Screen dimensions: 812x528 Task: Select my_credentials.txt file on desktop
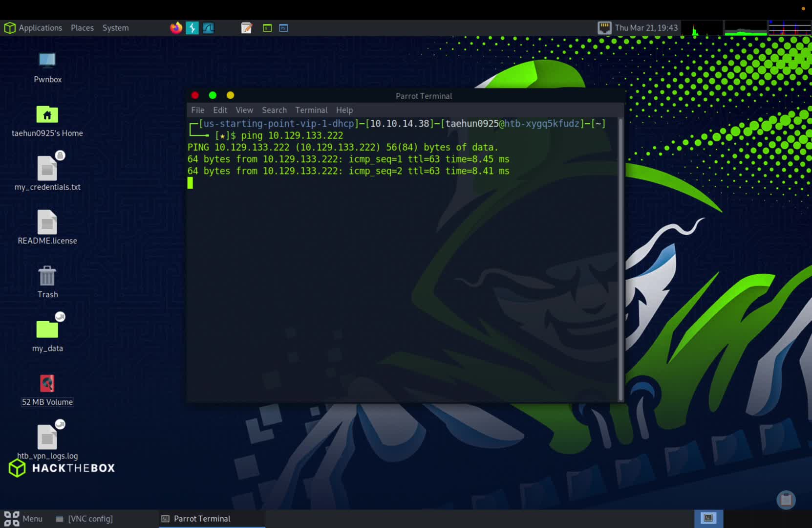click(x=47, y=172)
